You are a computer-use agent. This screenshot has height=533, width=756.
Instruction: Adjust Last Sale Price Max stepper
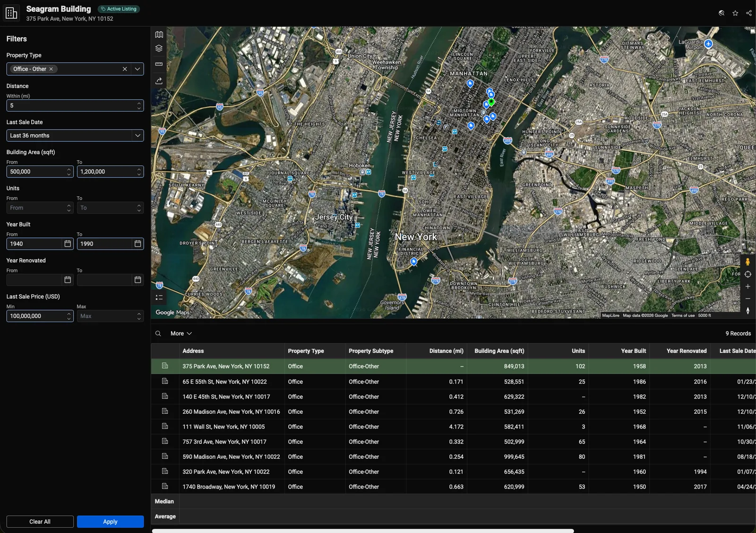139,316
